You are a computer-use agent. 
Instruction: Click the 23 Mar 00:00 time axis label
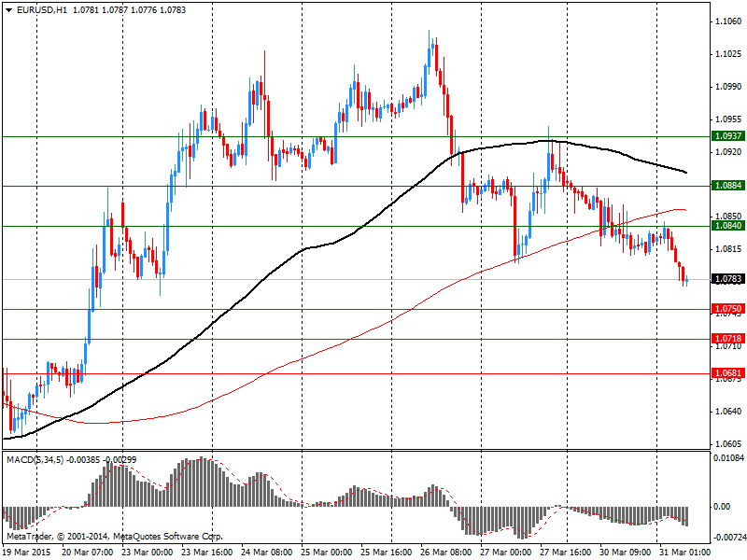click(x=148, y=553)
